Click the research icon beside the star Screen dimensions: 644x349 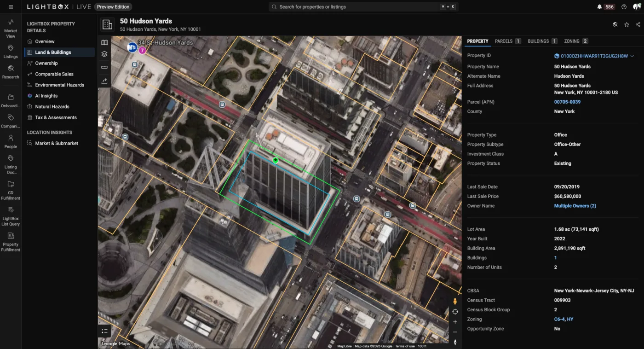click(x=615, y=24)
